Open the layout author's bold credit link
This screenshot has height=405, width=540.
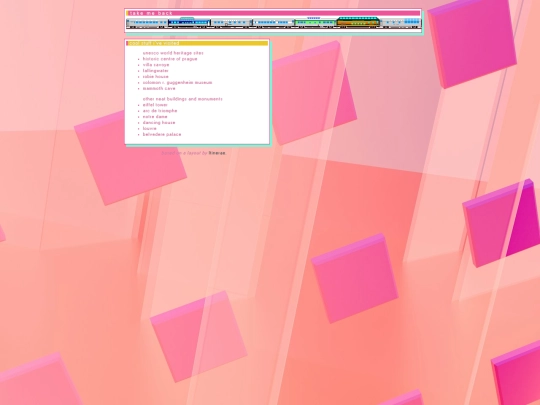pyautogui.click(x=217, y=153)
